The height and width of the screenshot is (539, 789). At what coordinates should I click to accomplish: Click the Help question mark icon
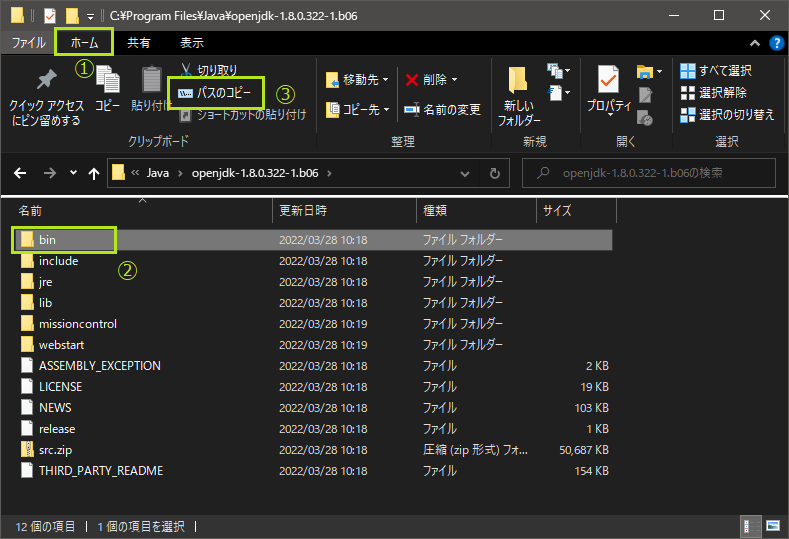[774, 43]
